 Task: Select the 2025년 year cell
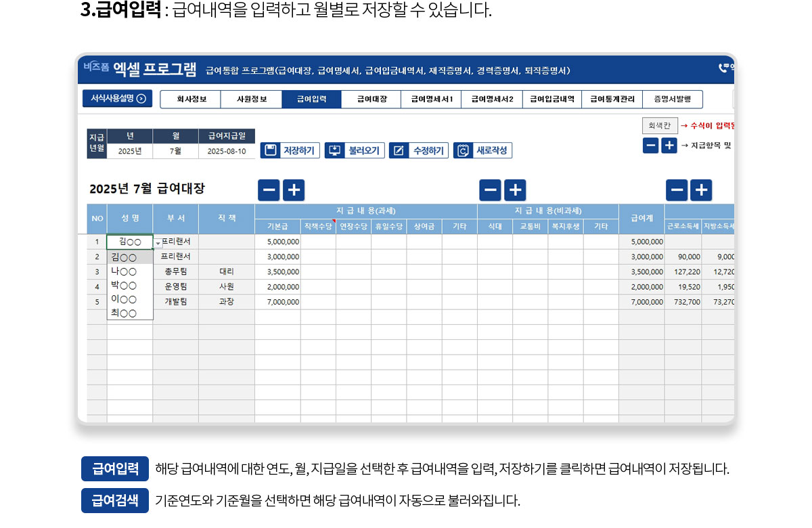pyautogui.click(x=129, y=151)
